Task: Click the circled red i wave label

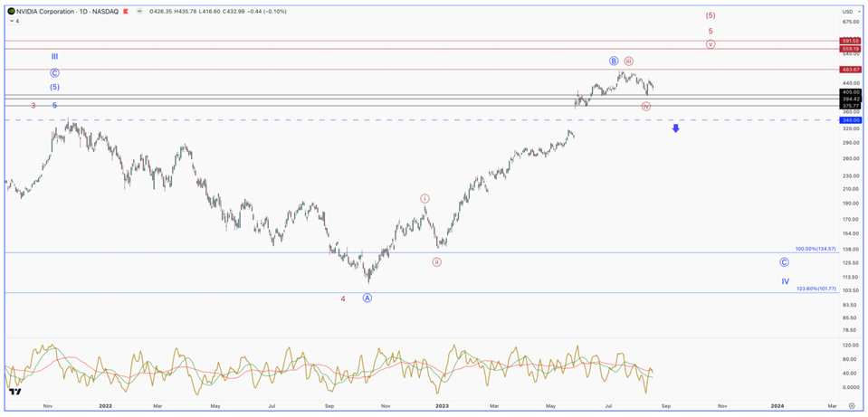Action: coord(424,198)
